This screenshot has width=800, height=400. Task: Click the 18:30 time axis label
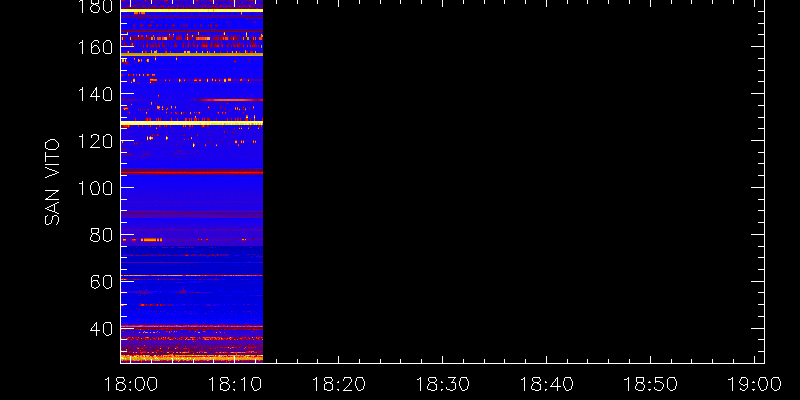point(442,384)
